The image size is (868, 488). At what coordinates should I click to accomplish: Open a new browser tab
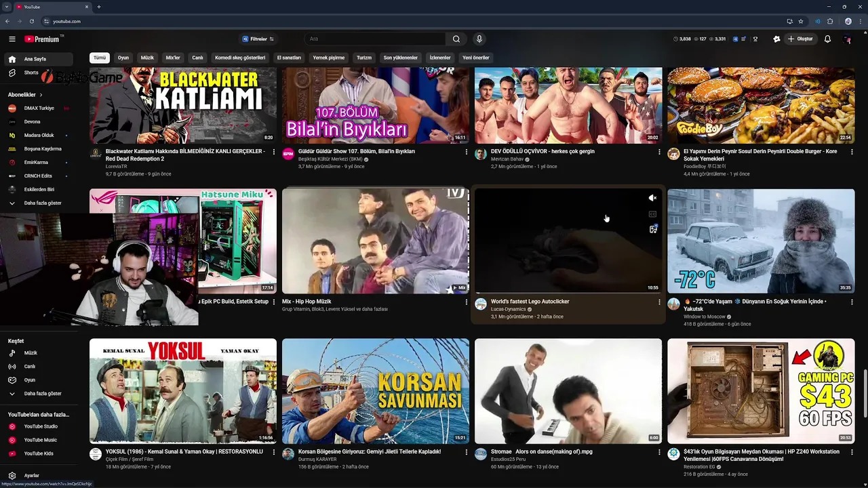99,7
